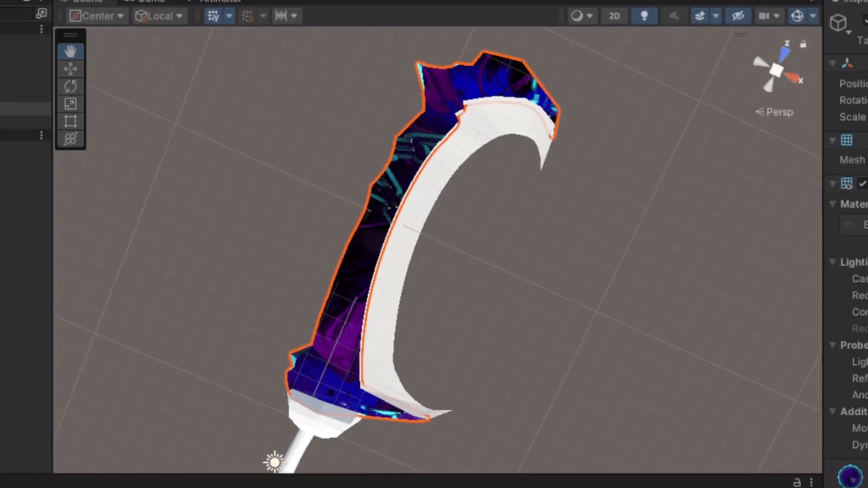Collapse the Lighting section
This screenshot has width=868, height=488.
(x=832, y=263)
